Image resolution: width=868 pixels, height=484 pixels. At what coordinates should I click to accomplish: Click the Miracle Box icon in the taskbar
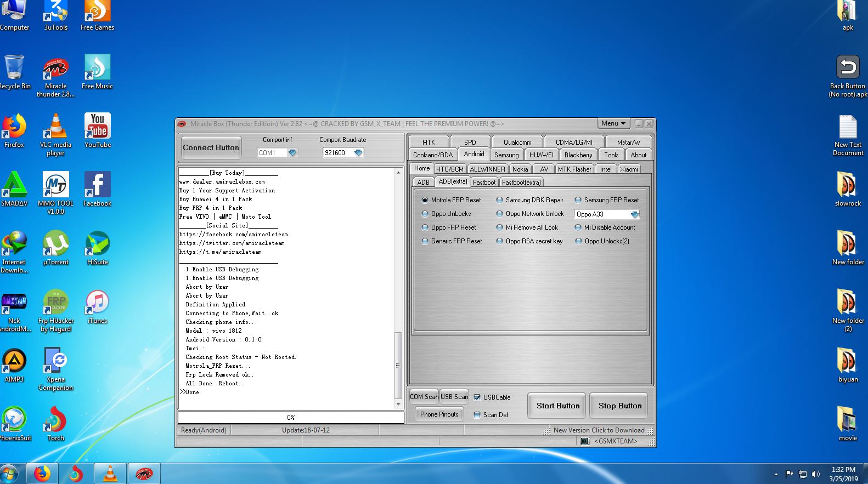point(144,474)
